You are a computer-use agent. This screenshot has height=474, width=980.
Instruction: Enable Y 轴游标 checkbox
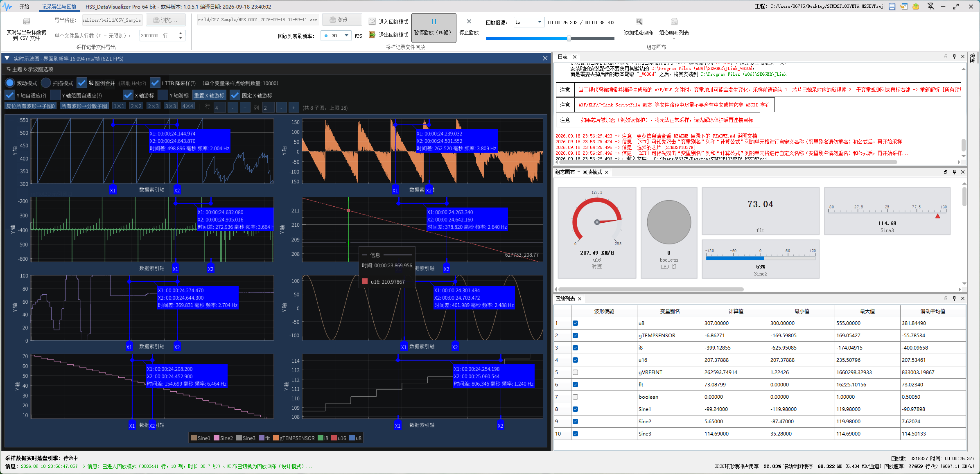click(163, 95)
